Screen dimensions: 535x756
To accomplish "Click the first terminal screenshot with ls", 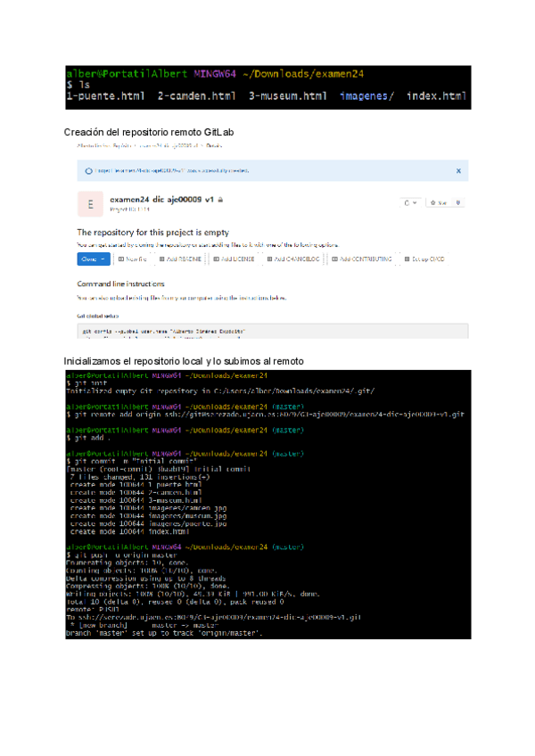I will click(x=267, y=86).
